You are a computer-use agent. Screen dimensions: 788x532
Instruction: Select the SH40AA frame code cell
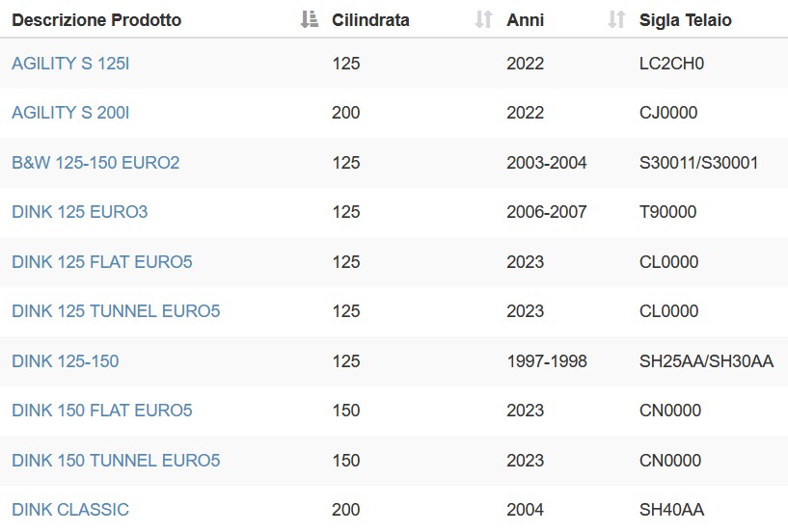(x=671, y=510)
